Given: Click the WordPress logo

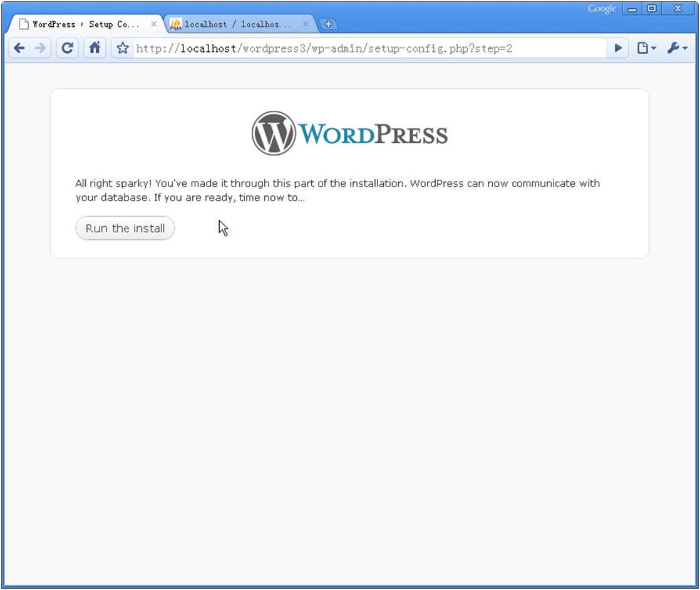Looking at the screenshot, I should (x=349, y=133).
